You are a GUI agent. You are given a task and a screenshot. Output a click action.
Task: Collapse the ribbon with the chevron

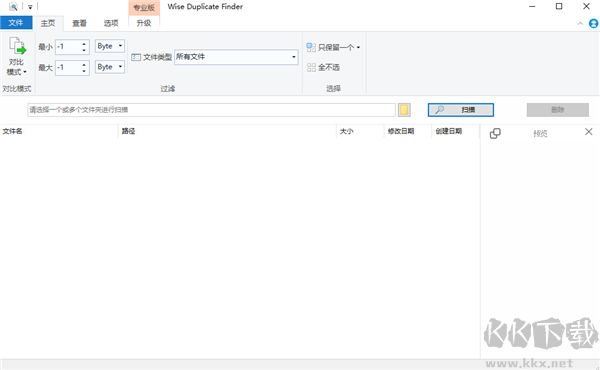click(x=580, y=23)
